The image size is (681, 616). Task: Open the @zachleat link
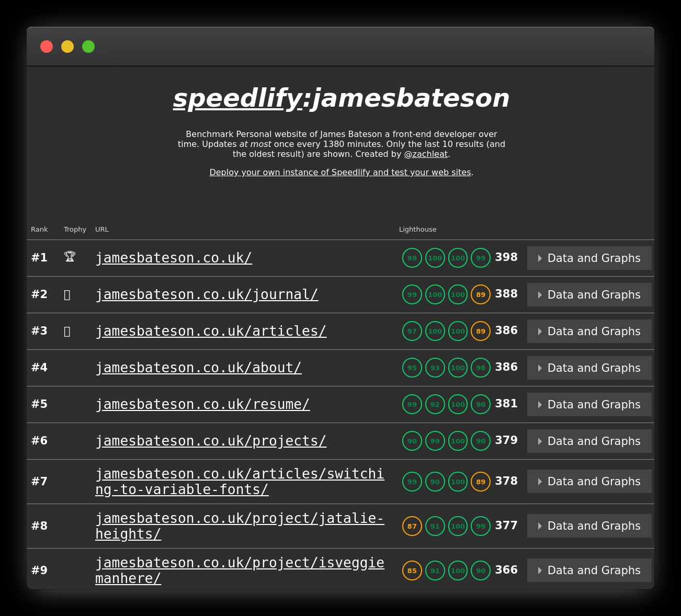coord(426,154)
